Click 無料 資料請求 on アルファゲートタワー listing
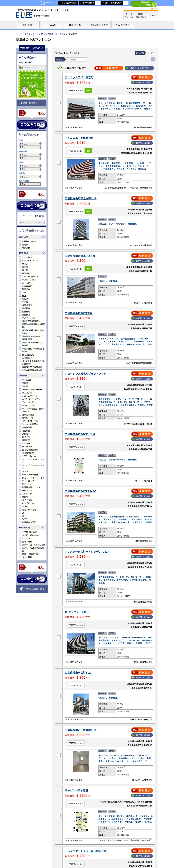 point(142,851)
